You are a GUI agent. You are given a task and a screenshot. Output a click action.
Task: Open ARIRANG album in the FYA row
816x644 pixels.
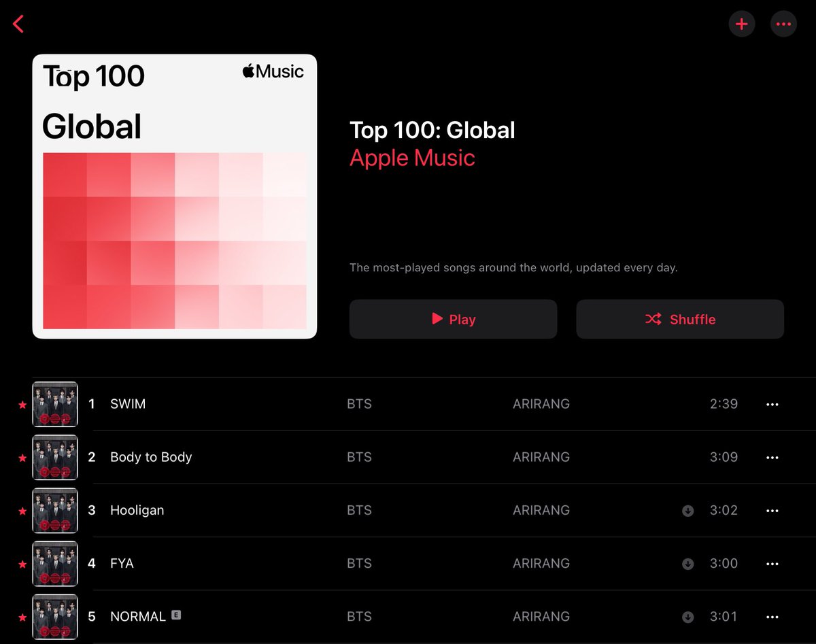(541, 563)
